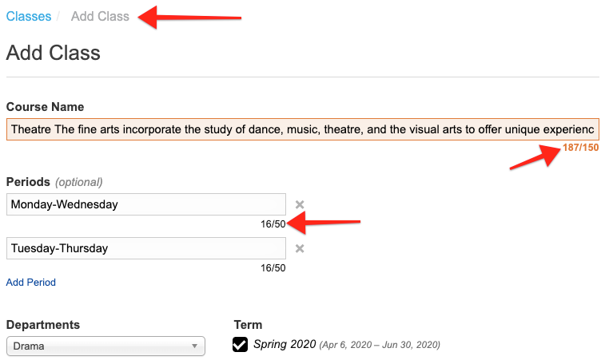Remove the Tuesday-Thursday period with its X icon
The height and width of the screenshot is (364, 605).
300,248
